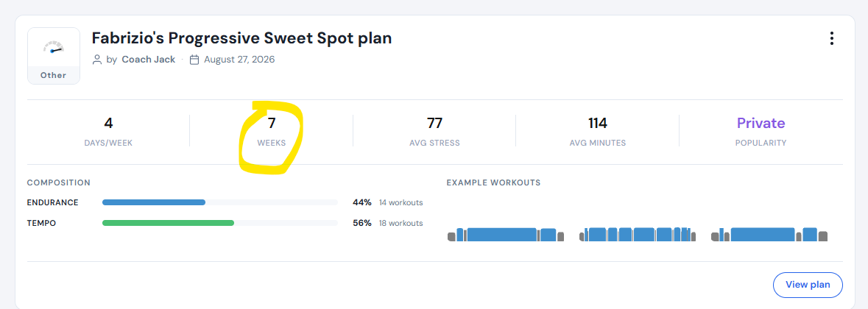Click the green Tempo composition bar

(x=169, y=224)
